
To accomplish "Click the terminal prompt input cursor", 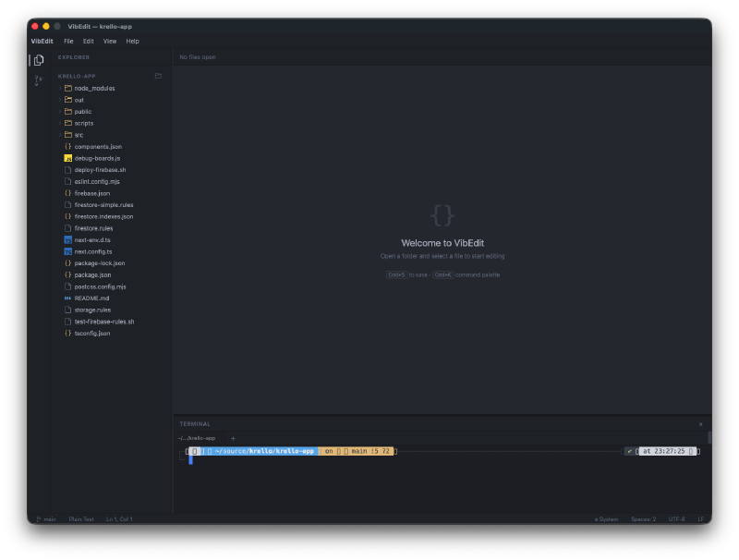I will tap(191, 460).
